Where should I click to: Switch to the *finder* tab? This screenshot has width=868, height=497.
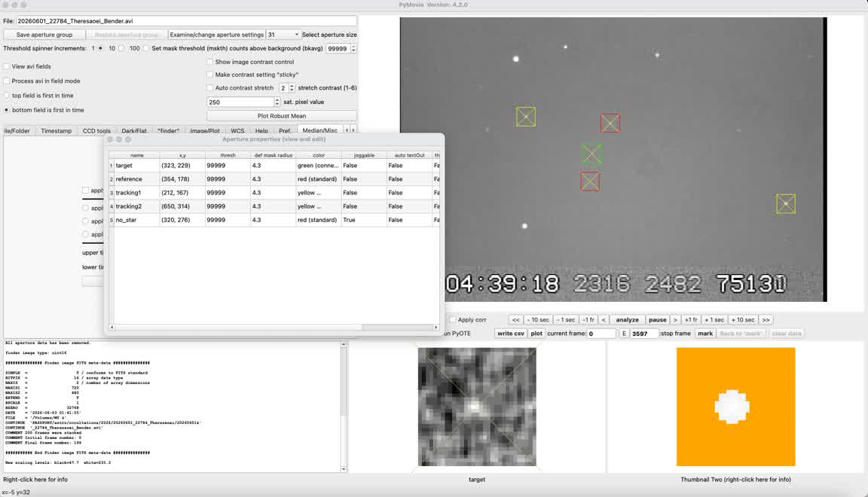(168, 130)
